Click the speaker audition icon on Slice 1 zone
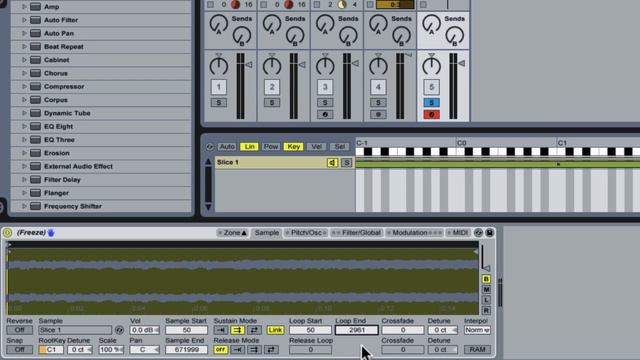Image resolution: width=640 pixels, height=360 pixels. pos(332,162)
